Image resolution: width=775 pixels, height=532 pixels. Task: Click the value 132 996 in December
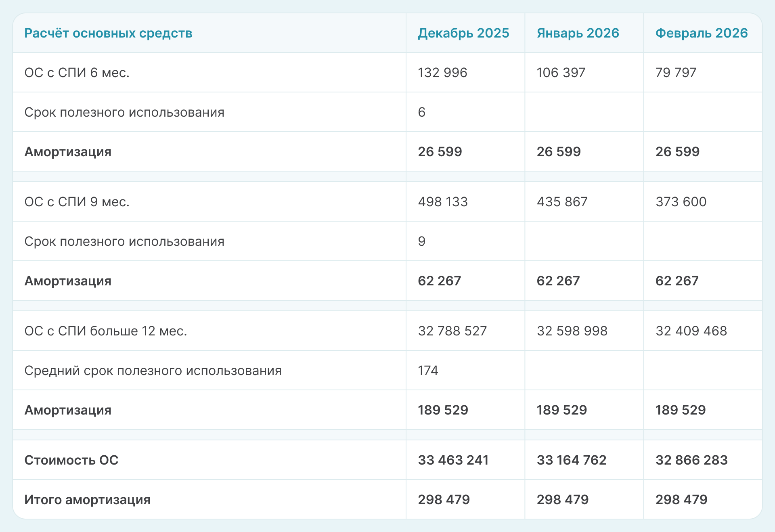pyautogui.click(x=442, y=73)
